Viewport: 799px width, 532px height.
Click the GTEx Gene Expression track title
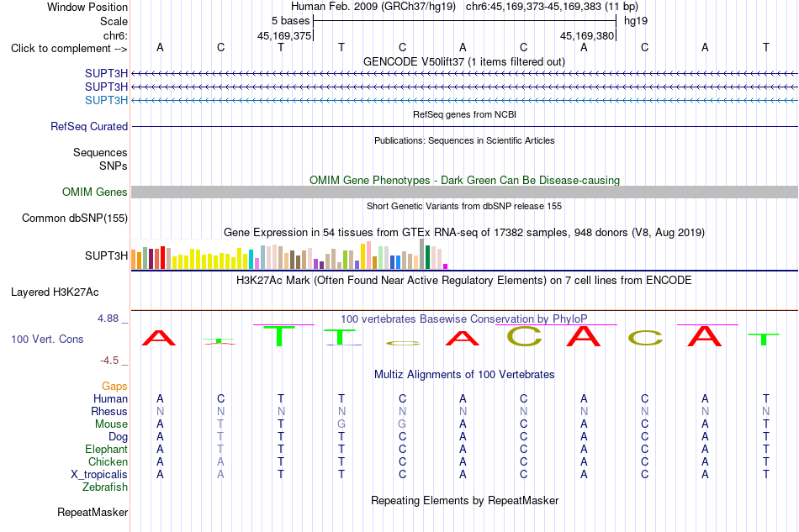point(464,233)
